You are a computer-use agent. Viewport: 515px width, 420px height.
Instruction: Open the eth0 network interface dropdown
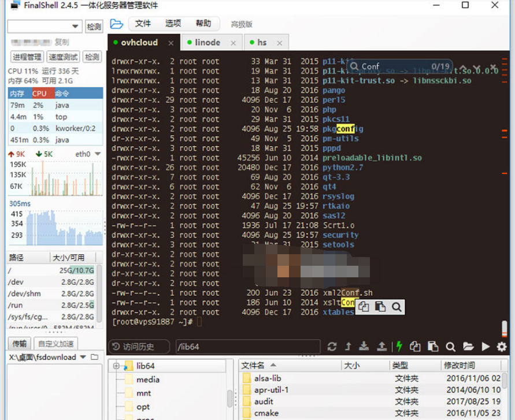(98, 154)
